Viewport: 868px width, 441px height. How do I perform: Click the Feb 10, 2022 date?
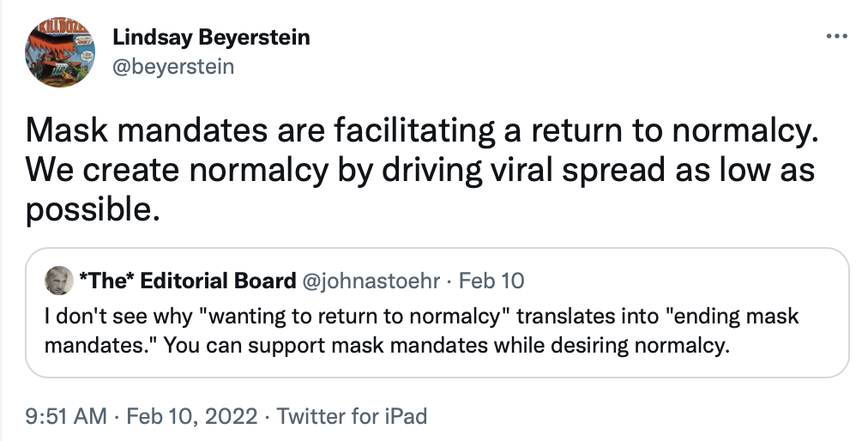(x=191, y=417)
